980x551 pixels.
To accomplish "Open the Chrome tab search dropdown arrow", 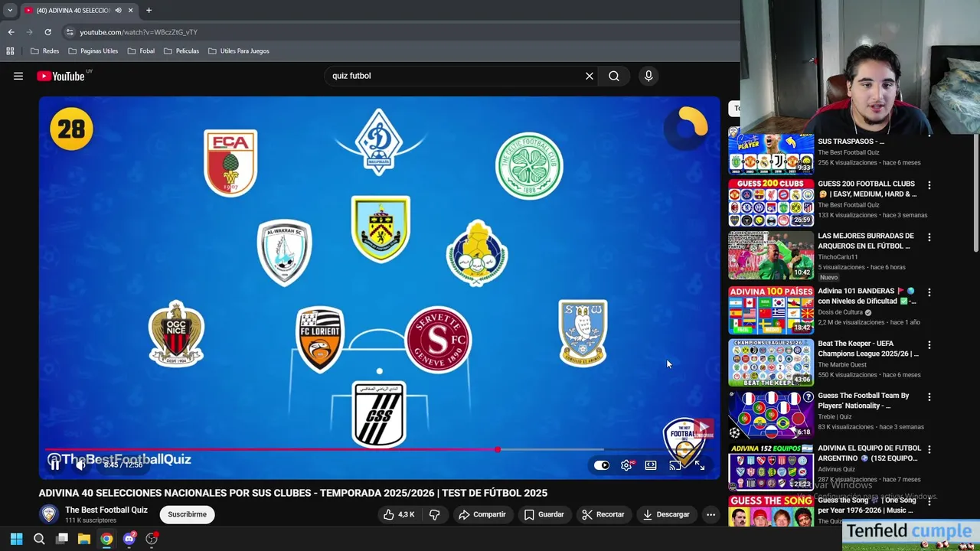I will (x=9, y=10).
